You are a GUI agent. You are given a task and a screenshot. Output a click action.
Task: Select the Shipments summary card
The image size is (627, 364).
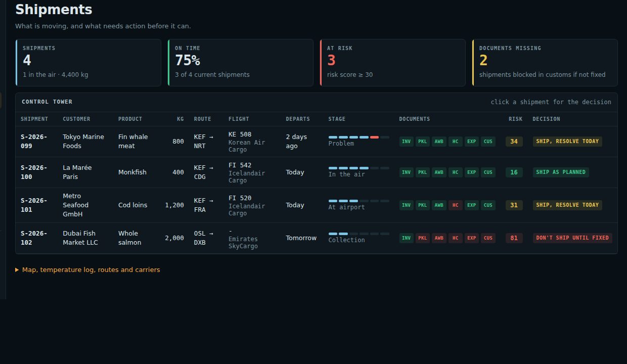click(x=88, y=63)
